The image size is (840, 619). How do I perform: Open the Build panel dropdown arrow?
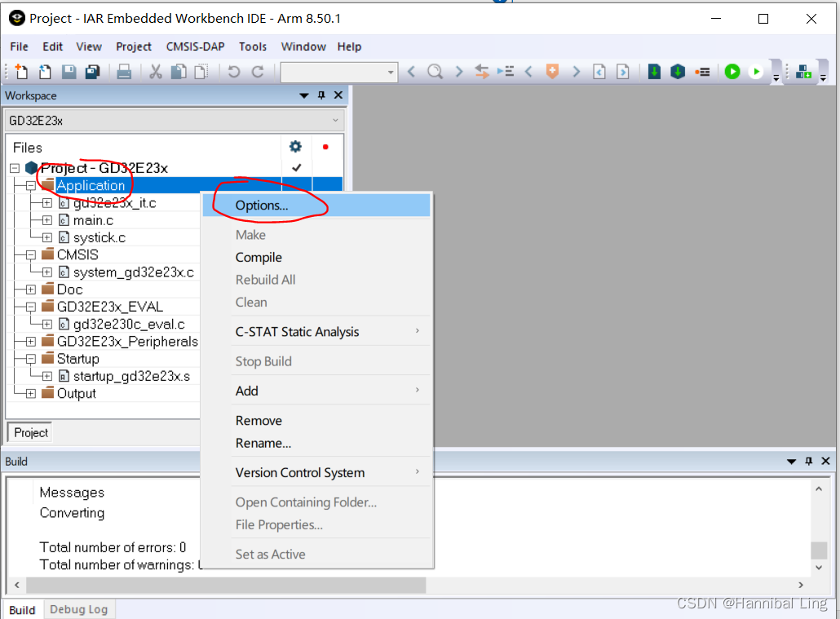(x=791, y=462)
